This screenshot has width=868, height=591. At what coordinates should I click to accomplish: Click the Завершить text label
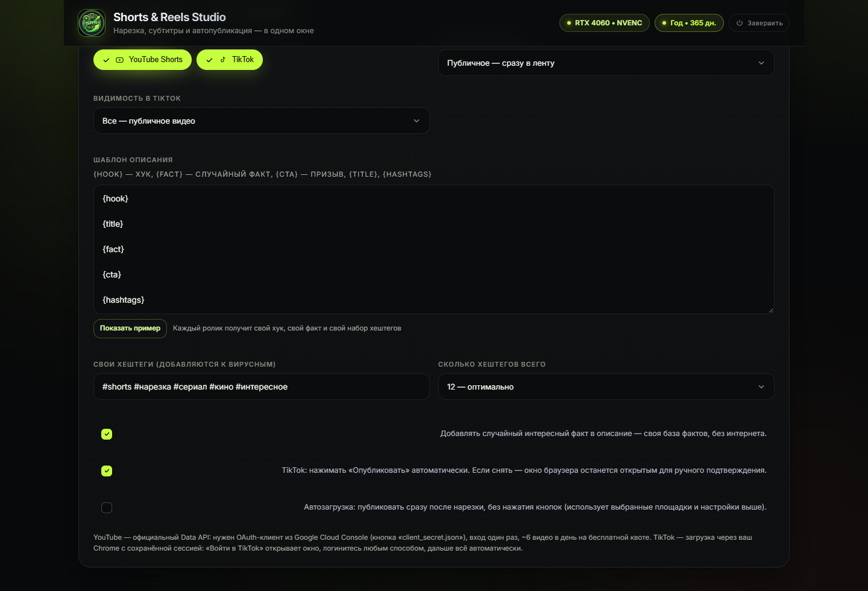(x=765, y=24)
